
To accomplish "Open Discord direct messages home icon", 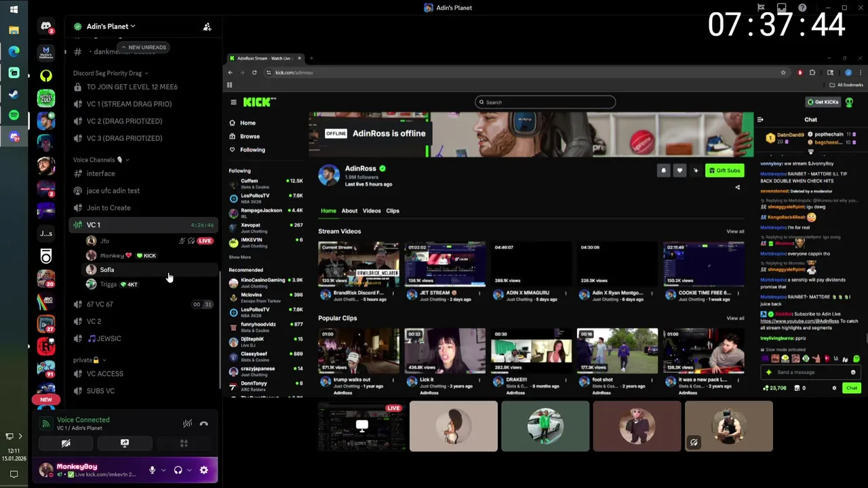I will pyautogui.click(x=46, y=26).
